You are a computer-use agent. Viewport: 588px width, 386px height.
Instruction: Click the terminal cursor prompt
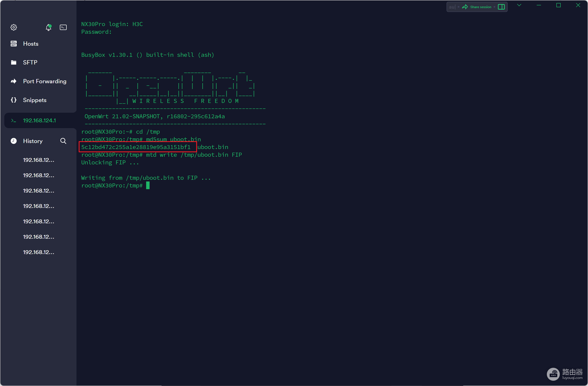tap(148, 185)
